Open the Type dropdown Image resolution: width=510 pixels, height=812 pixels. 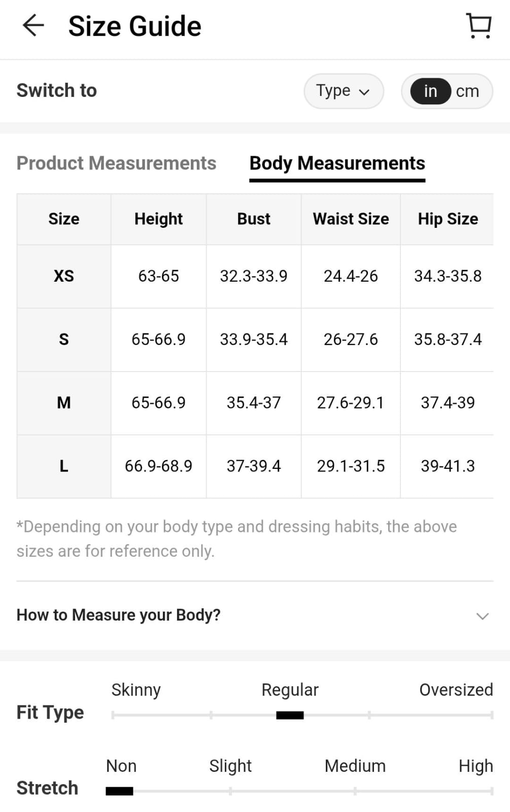343,91
